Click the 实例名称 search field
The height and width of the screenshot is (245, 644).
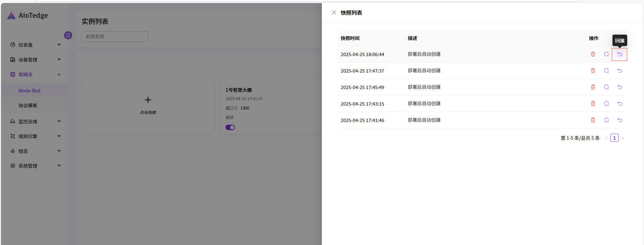click(115, 37)
